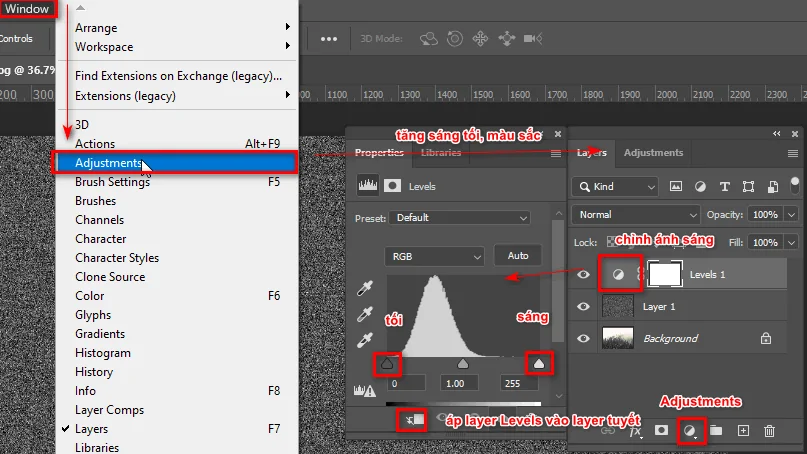Screen dimensions: 807x454
Task: Toggle visibility of Layer 1
Action: point(584,306)
